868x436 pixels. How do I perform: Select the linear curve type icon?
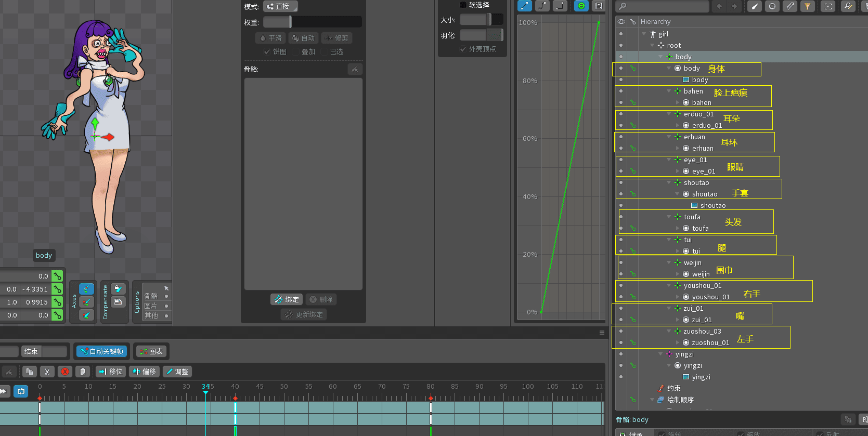pyautogui.click(x=525, y=6)
